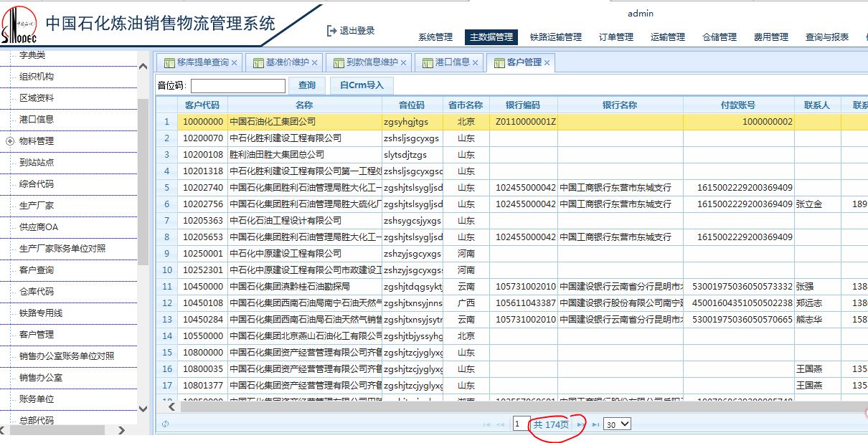Open 账务单位 in the sidebar
Image resolution: width=868 pixels, height=443 pixels.
[37, 399]
